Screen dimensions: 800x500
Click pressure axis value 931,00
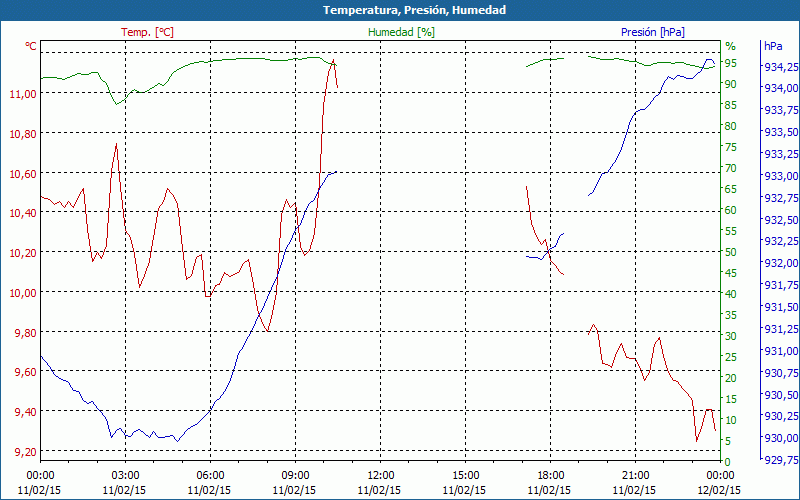(781, 351)
